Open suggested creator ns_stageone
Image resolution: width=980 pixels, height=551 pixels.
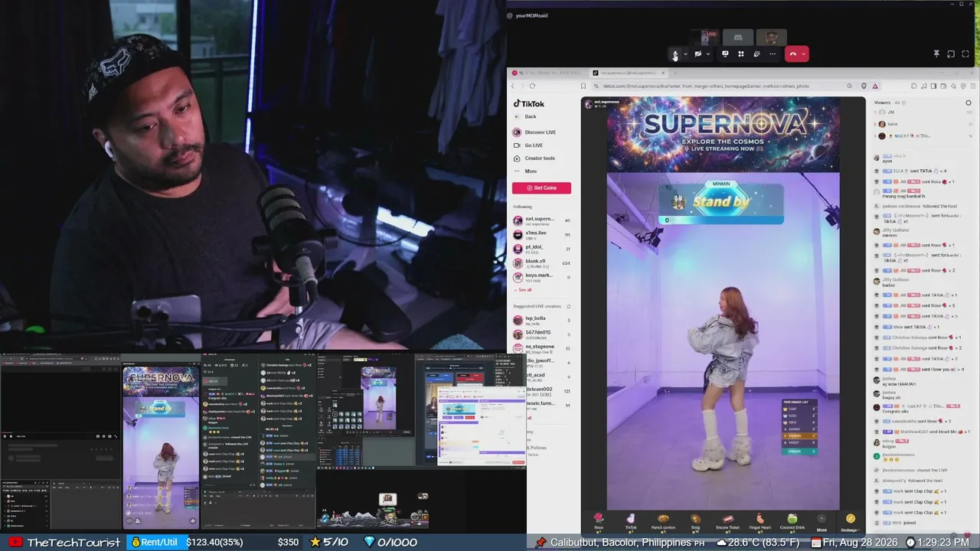(541, 348)
